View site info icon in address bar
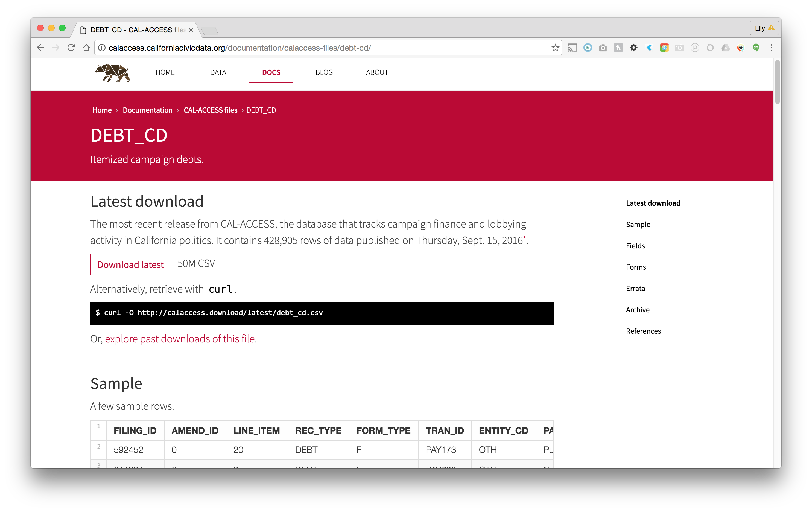This screenshot has width=812, height=512. pyautogui.click(x=101, y=48)
